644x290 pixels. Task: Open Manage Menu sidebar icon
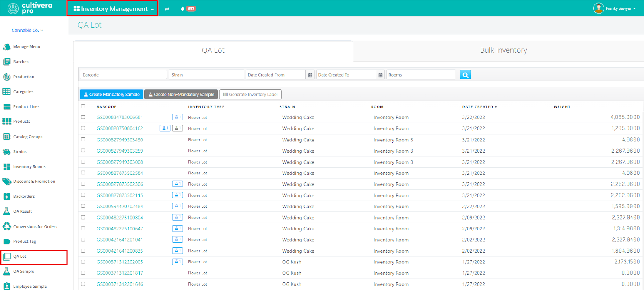(x=7, y=47)
